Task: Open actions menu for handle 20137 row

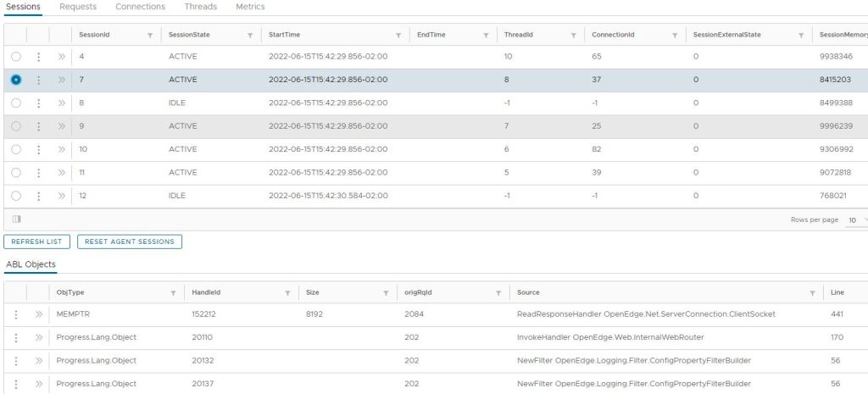Action: pos(16,384)
